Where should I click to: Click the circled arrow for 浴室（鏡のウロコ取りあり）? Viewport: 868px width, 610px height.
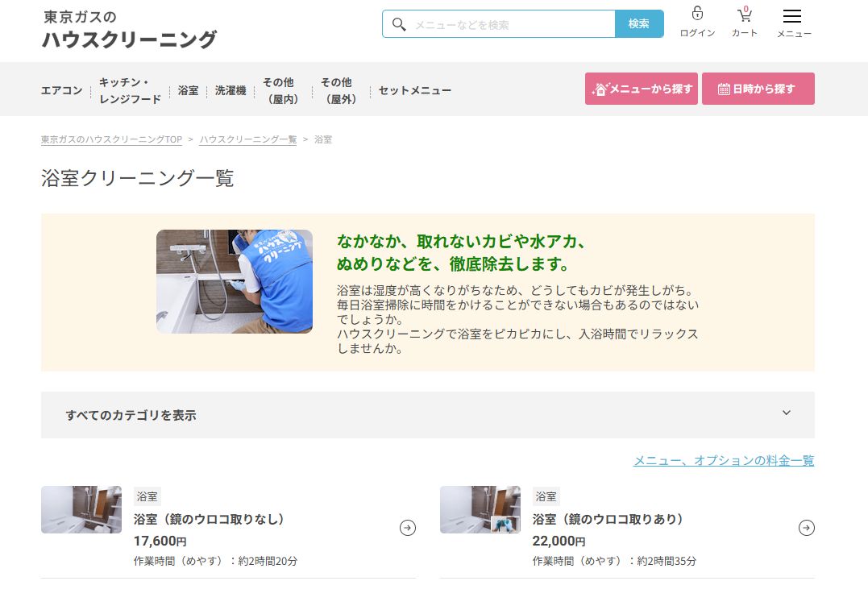coord(805,528)
